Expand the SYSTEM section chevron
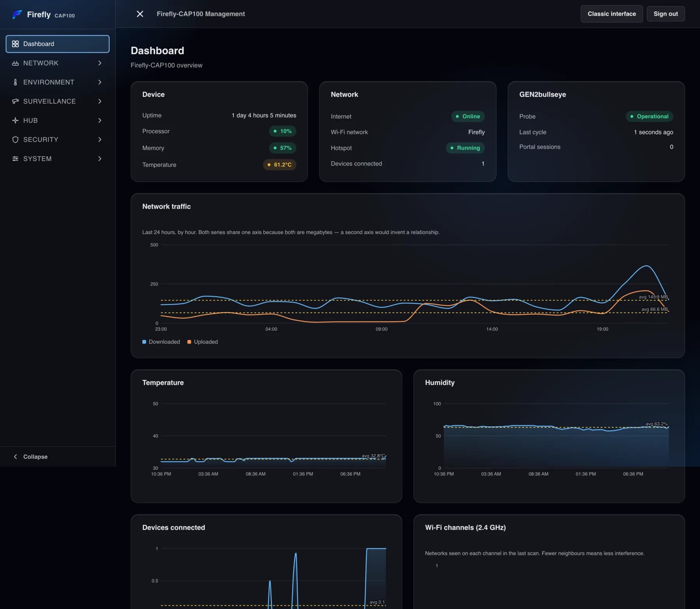The image size is (700, 609). pyautogui.click(x=100, y=159)
